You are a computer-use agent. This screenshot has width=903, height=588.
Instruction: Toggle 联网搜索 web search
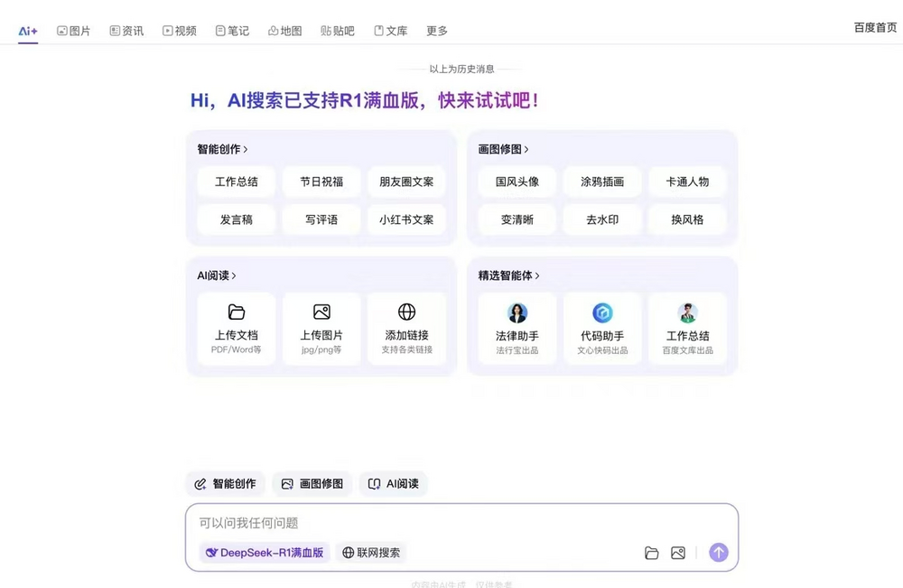(x=371, y=553)
